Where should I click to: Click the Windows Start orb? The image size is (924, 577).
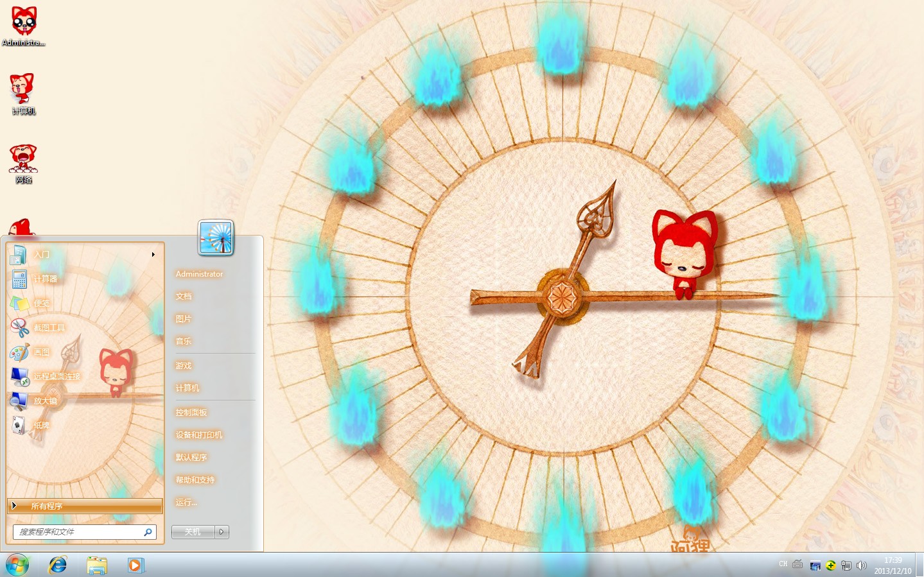pyautogui.click(x=17, y=565)
